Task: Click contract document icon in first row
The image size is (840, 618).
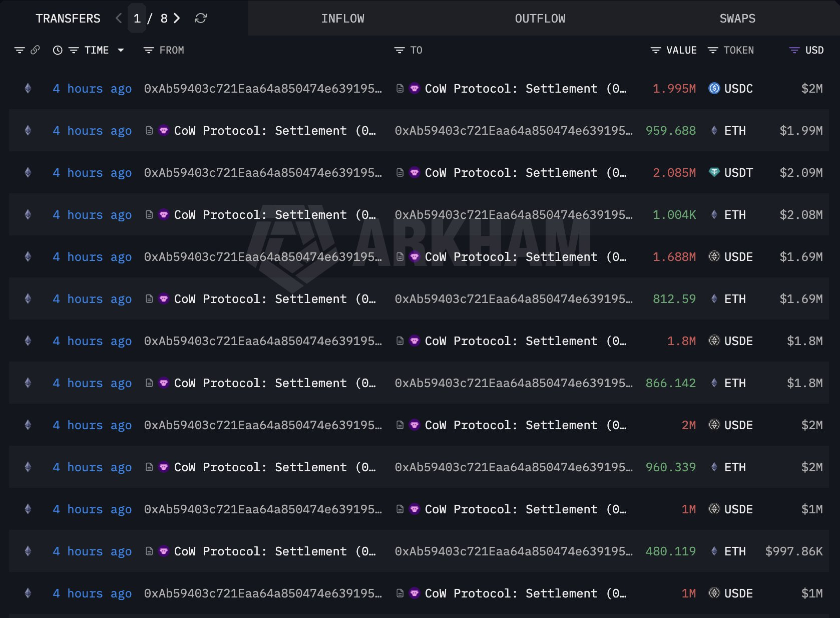Action: 400,89
